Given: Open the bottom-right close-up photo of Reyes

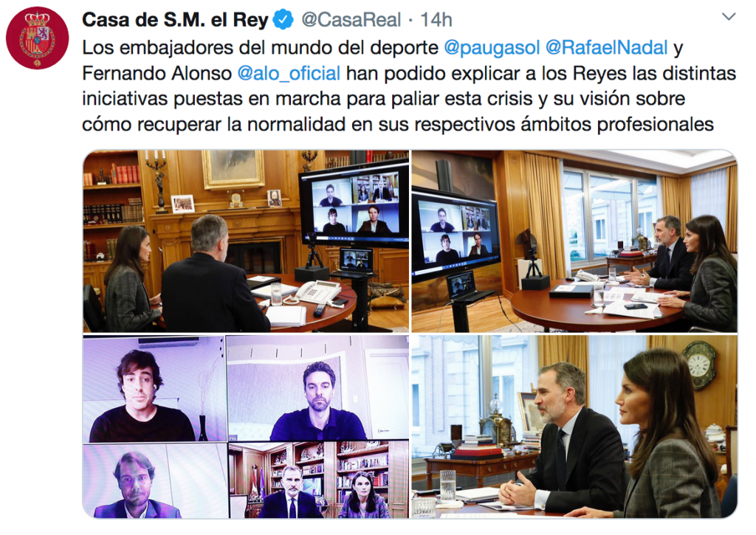Looking at the screenshot, I should [574, 427].
